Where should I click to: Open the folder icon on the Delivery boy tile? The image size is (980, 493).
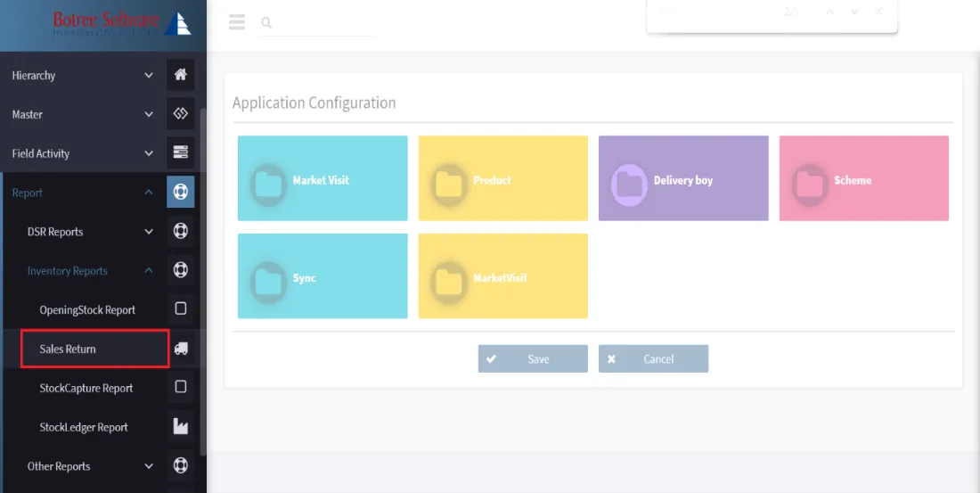tap(629, 184)
